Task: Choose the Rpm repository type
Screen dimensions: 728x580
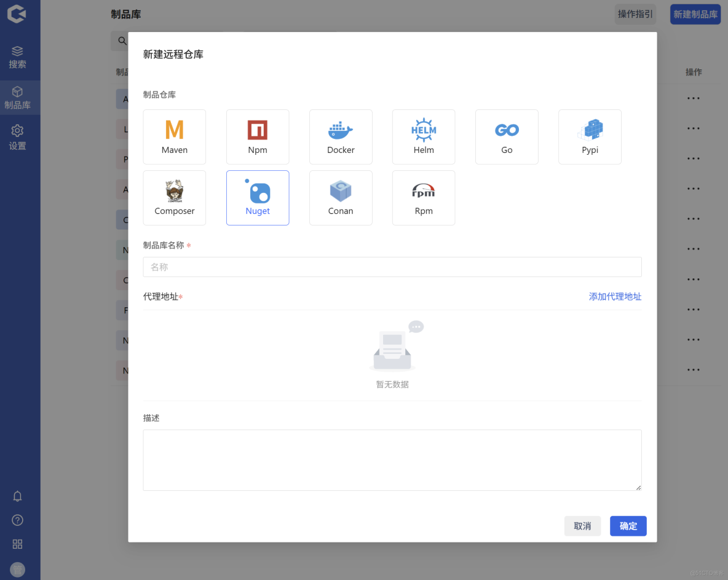Action: click(x=423, y=197)
